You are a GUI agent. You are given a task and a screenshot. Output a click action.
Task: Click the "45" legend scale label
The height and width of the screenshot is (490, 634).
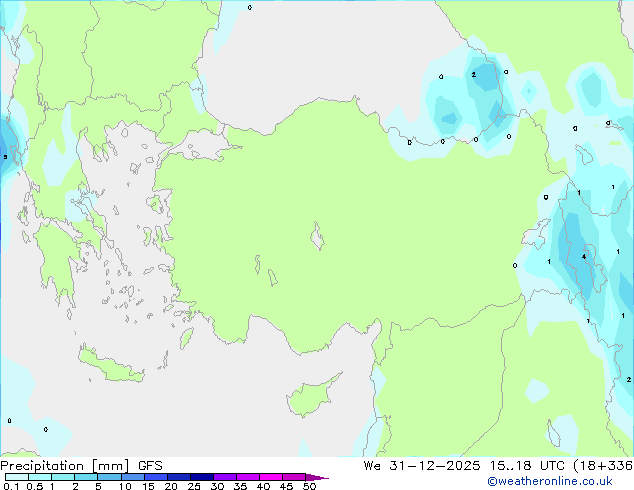click(286, 486)
